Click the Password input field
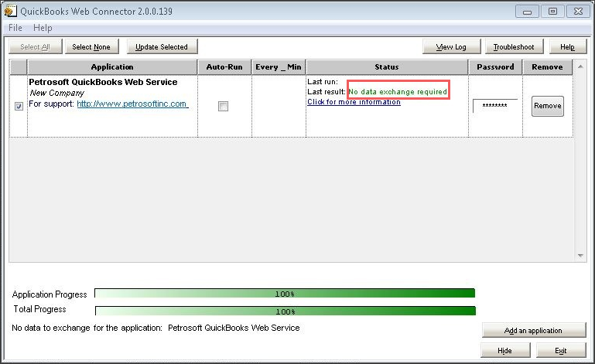This screenshot has width=595, height=364. (x=495, y=106)
